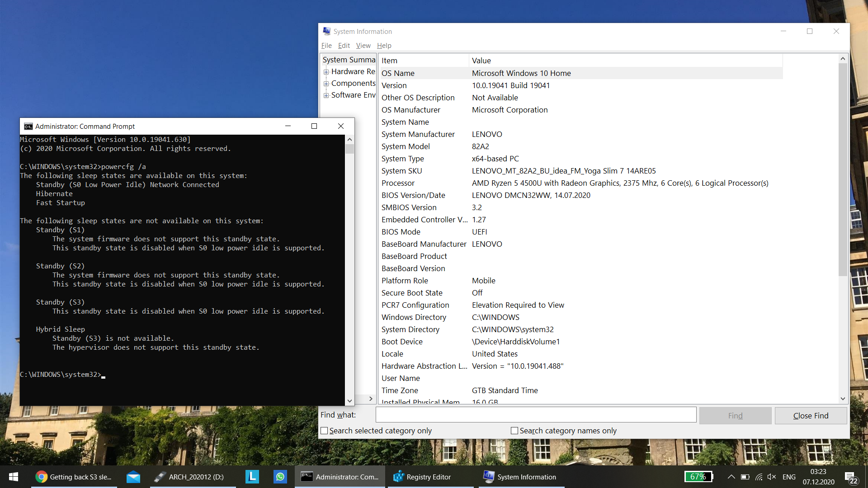The image size is (868, 488).
Task: Select the Time Zone row
Action: (581, 390)
